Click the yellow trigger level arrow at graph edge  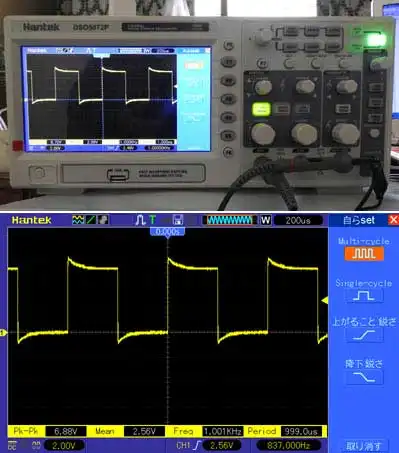click(325, 300)
